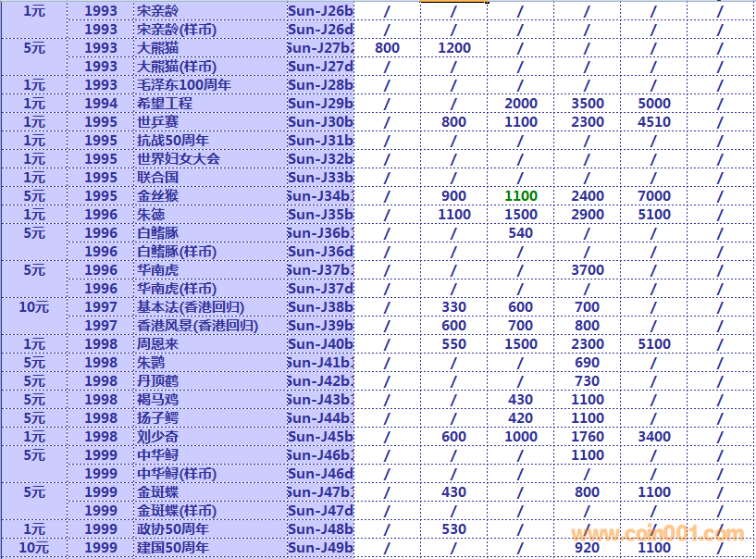Select the green 1100 price cell
The image size is (756, 559).
point(521,196)
